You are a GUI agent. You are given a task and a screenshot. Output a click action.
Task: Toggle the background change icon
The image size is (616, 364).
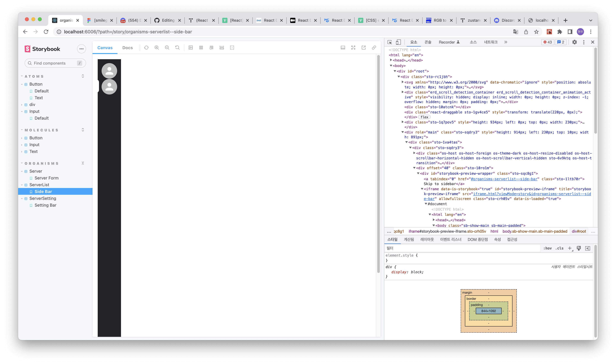pyautogui.click(x=191, y=48)
